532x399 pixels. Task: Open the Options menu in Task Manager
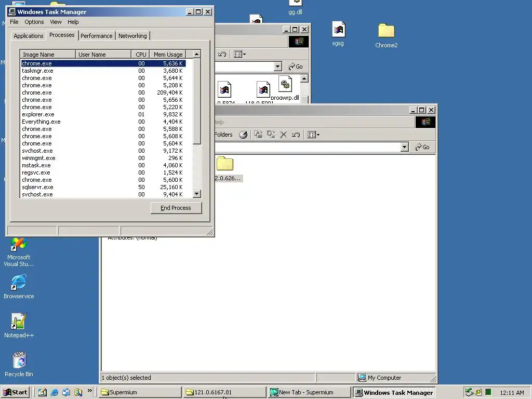[x=34, y=22]
